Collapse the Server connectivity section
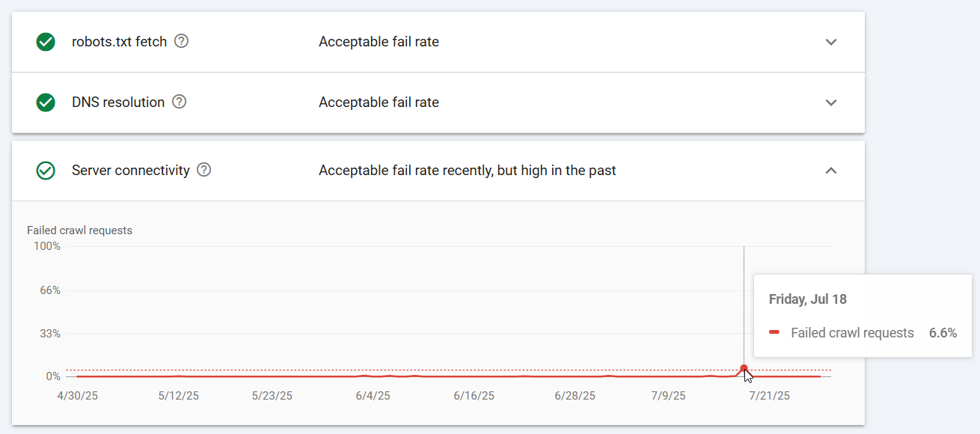The height and width of the screenshot is (434, 980). (830, 171)
